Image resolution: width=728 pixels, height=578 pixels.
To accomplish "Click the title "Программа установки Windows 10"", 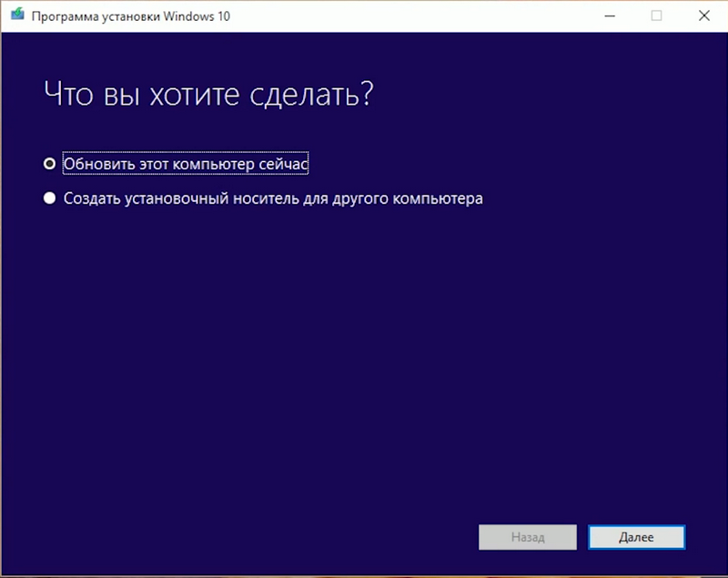I will click(x=131, y=15).
